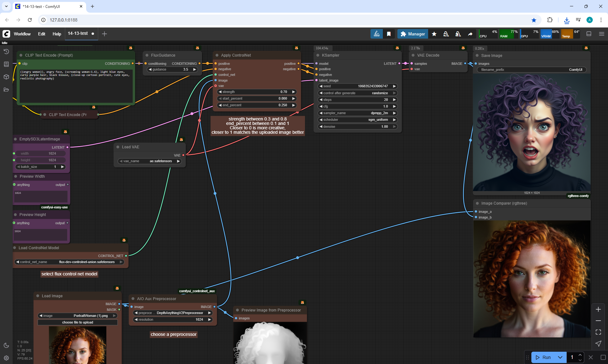Click choose file to upload button

[78, 322]
